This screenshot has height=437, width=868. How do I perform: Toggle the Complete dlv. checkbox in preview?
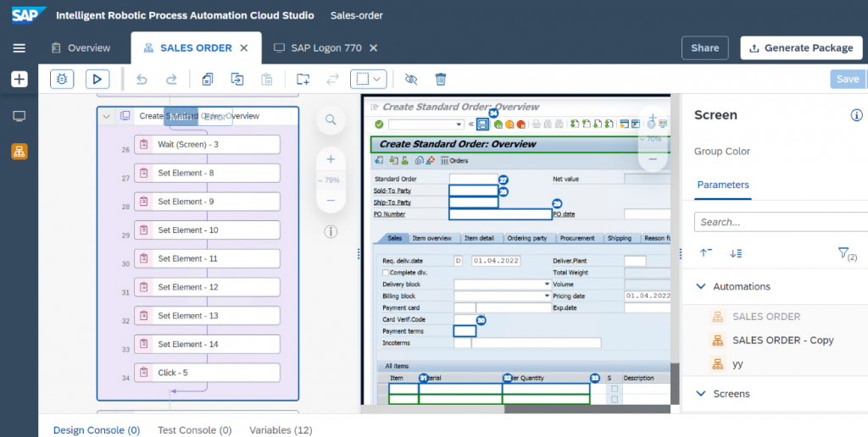pyautogui.click(x=386, y=273)
